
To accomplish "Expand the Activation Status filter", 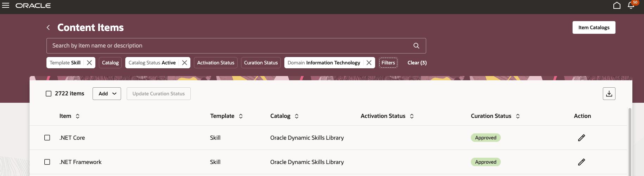I will coord(215,63).
